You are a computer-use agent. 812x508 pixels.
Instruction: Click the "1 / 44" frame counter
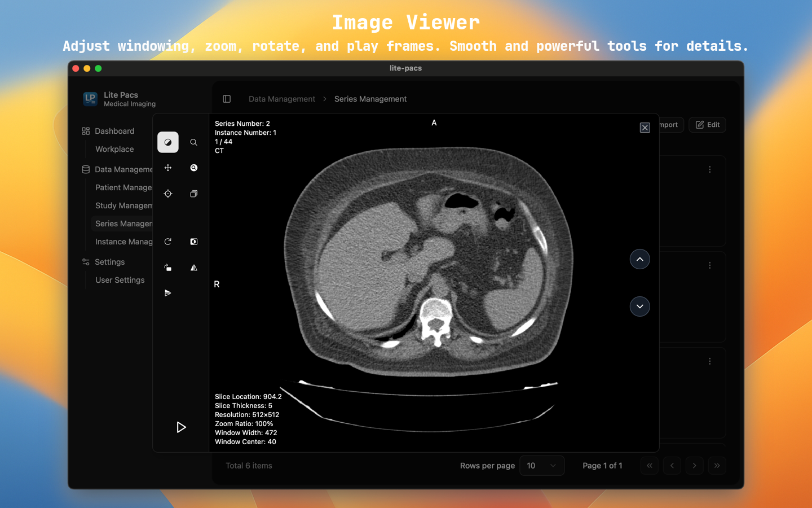223,142
